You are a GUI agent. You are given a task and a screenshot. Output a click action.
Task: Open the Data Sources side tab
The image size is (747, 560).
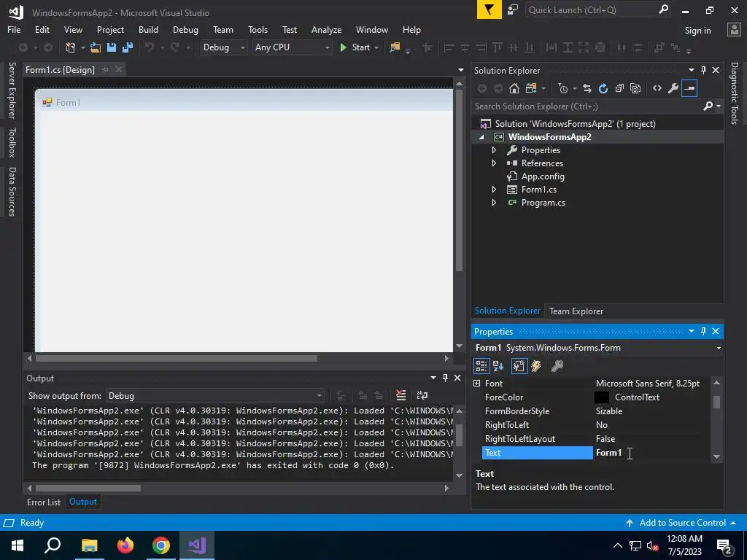[x=12, y=192]
